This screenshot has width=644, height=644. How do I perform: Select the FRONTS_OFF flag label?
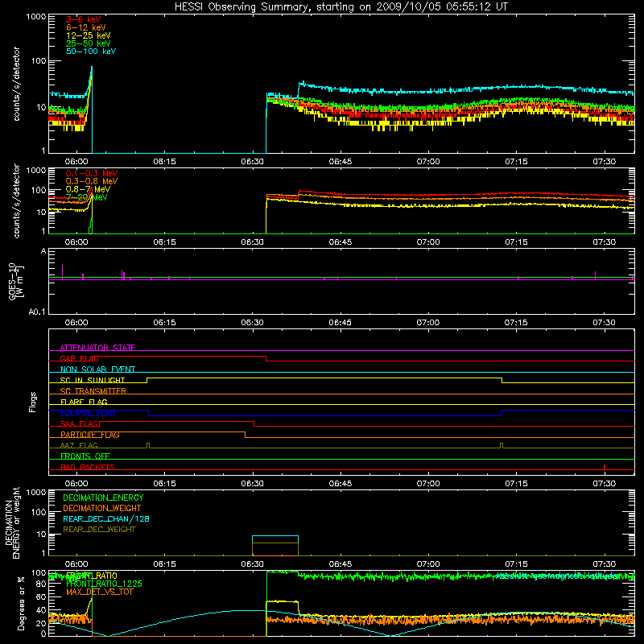tap(85, 456)
